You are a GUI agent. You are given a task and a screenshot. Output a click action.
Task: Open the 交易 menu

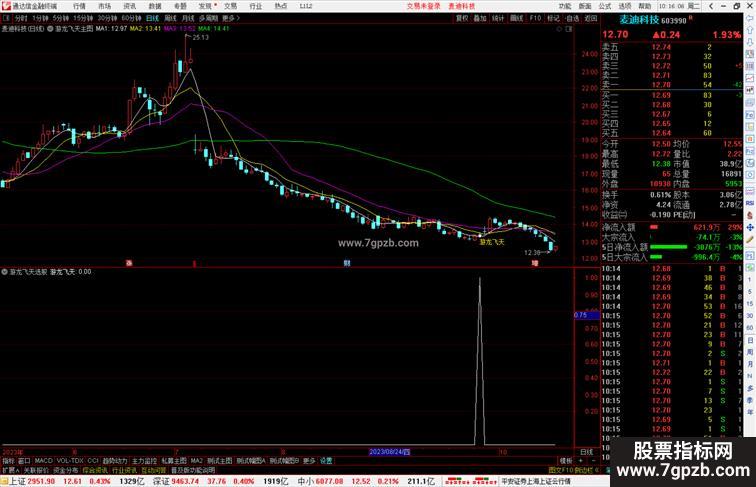[x=230, y=6]
